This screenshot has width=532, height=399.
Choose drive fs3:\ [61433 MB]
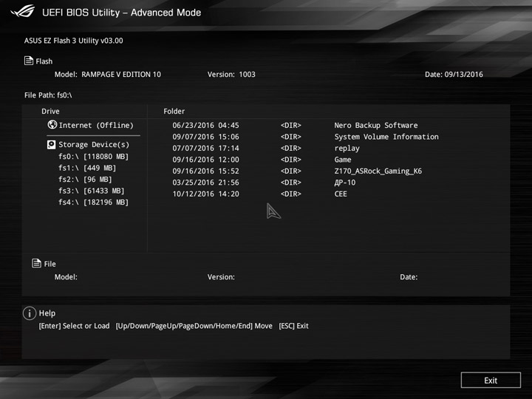tap(92, 191)
